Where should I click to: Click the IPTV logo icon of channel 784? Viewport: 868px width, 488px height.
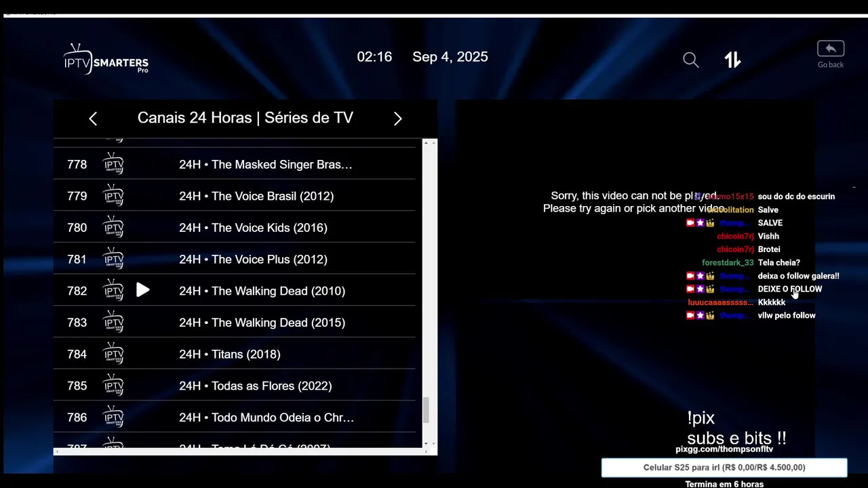click(113, 354)
